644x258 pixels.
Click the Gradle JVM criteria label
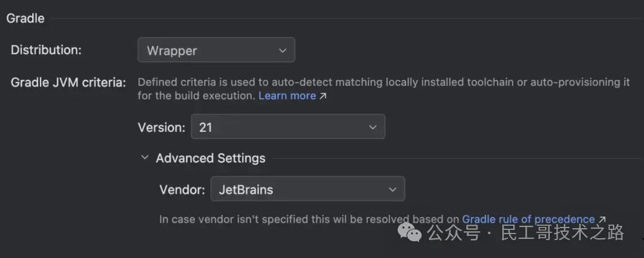pyautogui.click(x=68, y=82)
